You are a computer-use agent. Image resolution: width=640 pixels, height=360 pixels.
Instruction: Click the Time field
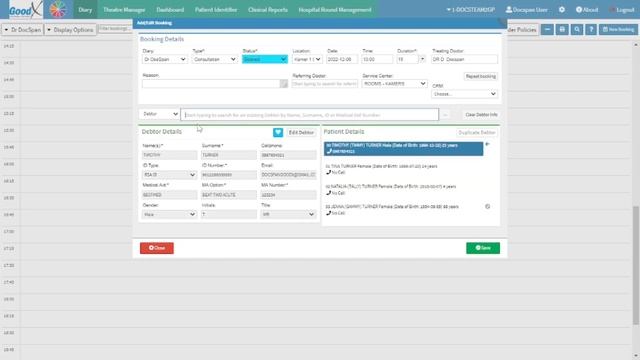pos(377,59)
